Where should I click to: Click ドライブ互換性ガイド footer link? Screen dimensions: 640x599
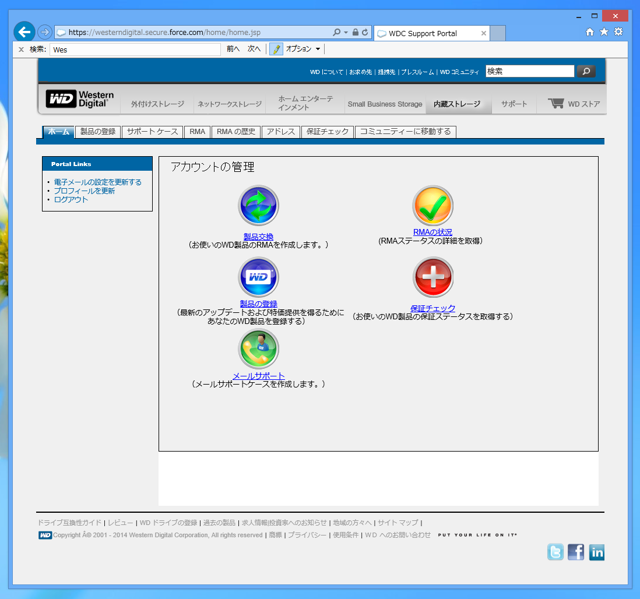tap(69, 523)
